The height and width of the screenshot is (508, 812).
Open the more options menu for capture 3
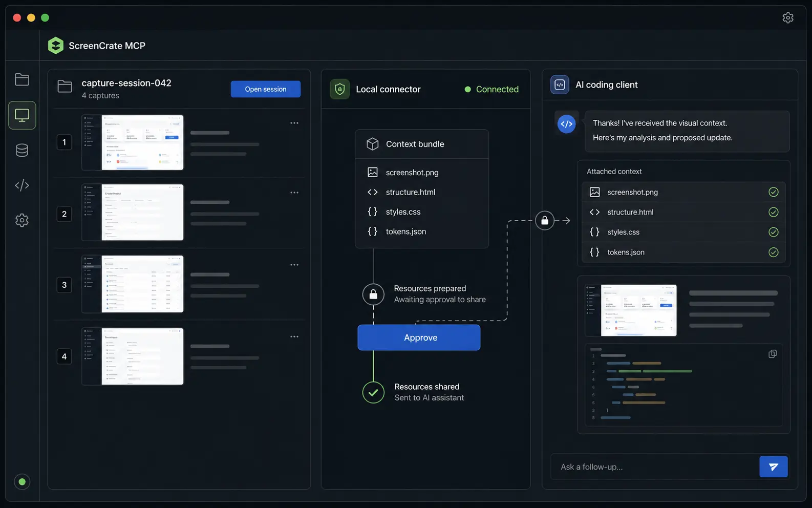(x=294, y=265)
